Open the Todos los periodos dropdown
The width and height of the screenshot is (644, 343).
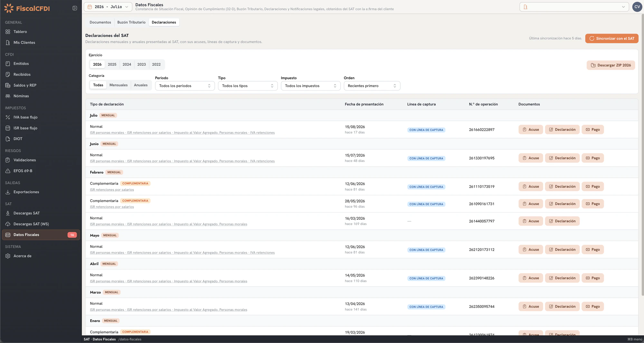(185, 86)
